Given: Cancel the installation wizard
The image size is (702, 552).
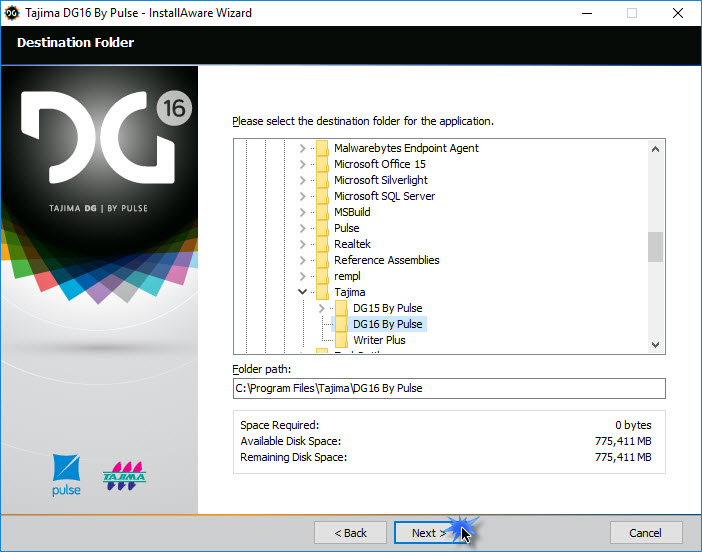Looking at the screenshot, I should pyautogui.click(x=646, y=533).
